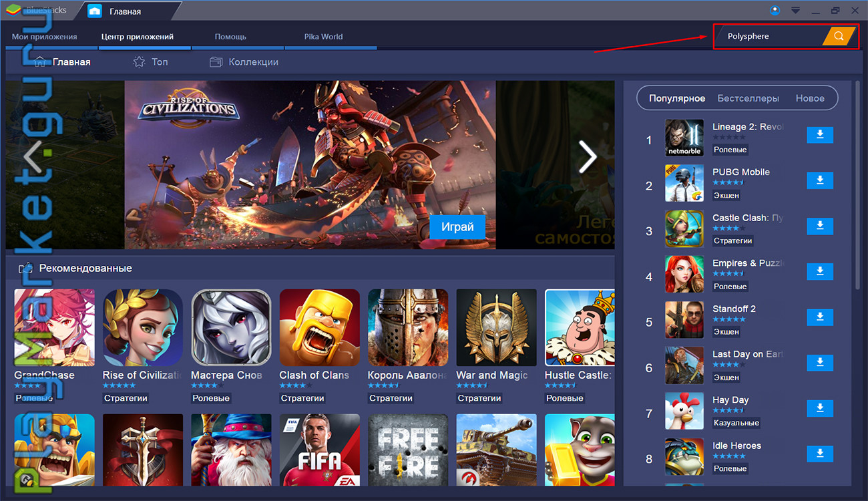Click the Казуальные tag under Hay Day
Image resolution: width=868 pixels, height=501 pixels.
coord(736,423)
